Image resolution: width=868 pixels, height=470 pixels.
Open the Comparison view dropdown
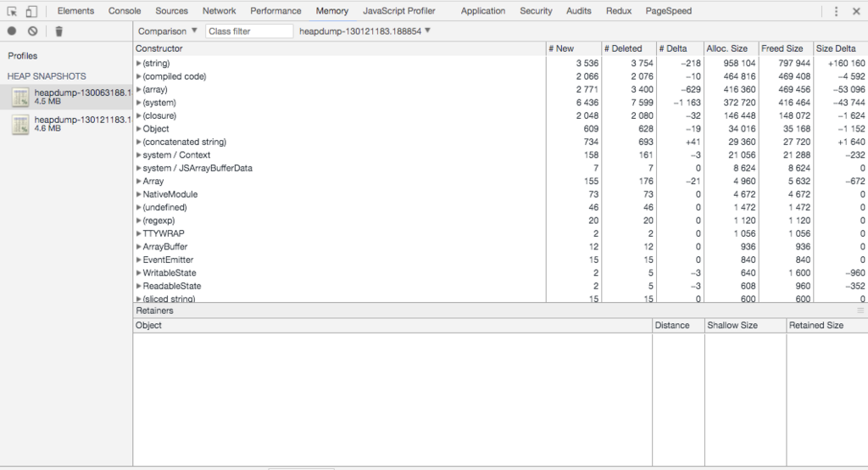click(x=167, y=31)
